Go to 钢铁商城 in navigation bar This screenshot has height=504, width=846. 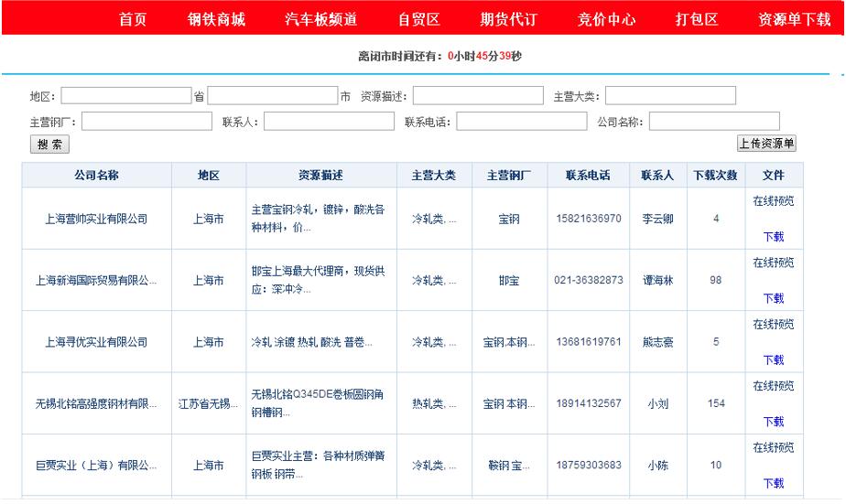tap(216, 19)
